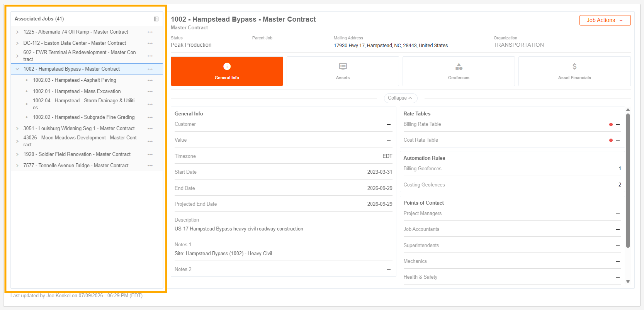644x310 pixels.
Task: Click the red dot beside Billing Rate Table
Action: tap(611, 124)
